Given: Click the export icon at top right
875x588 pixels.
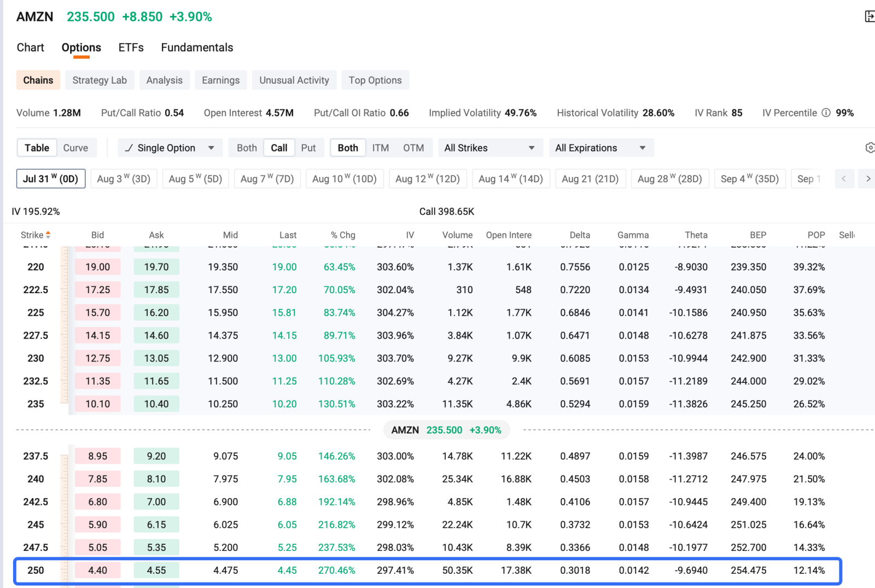Looking at the screenshot, I should 869,16.
